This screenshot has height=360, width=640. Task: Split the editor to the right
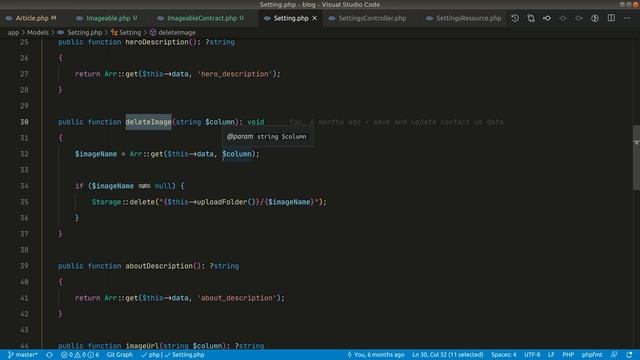(x=611, y=18)
